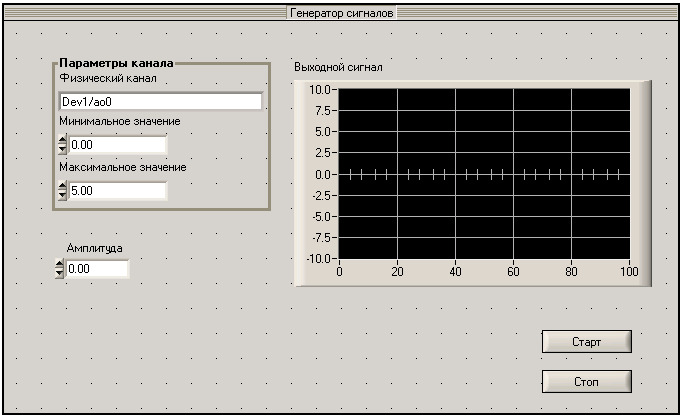Click the Амплитуда label
This screenshot has height=417, width=682.
[x=94, y=248]
